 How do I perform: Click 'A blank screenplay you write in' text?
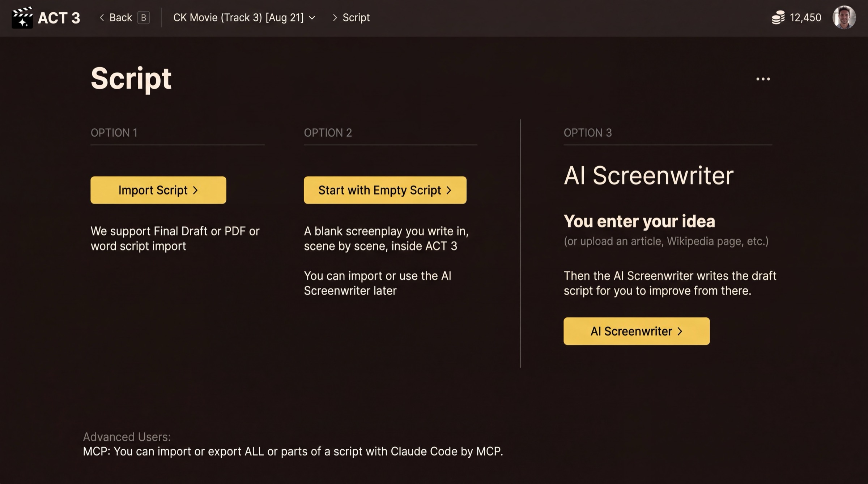[386, 239]
